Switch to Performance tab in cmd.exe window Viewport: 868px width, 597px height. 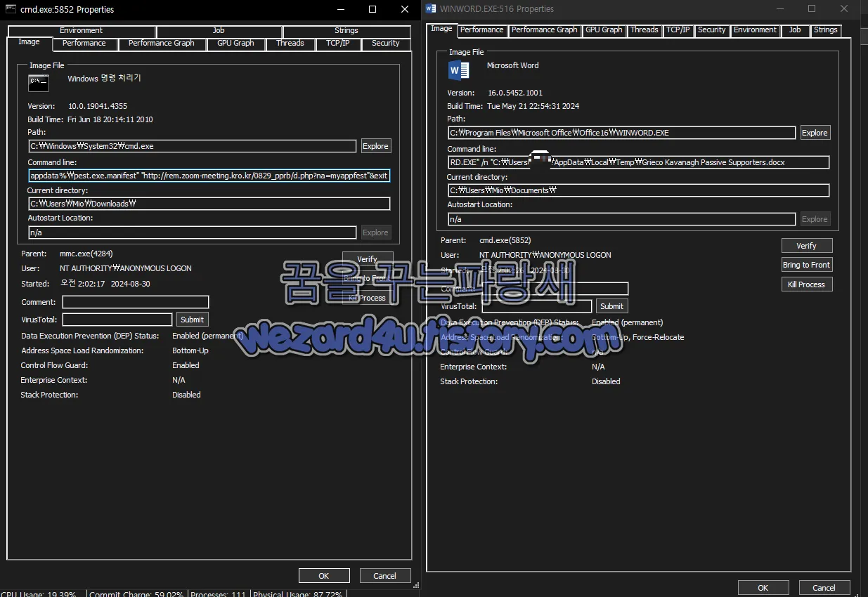pyautogui.click(x=84, y=44)
